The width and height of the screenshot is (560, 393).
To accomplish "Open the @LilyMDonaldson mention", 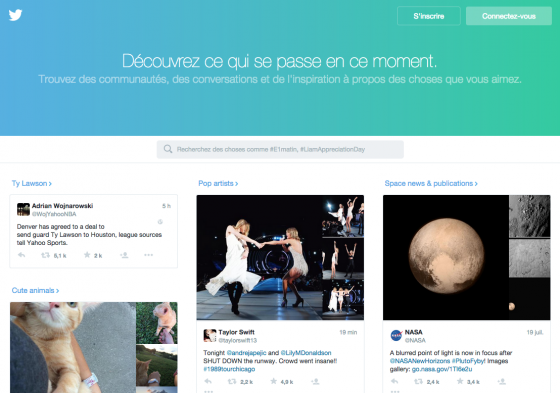I will click(306, 353).
